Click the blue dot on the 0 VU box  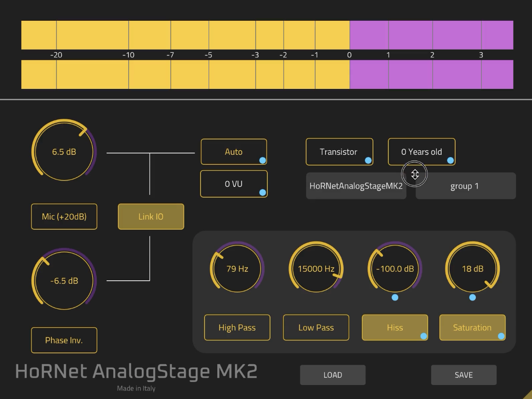click(262, 192)
